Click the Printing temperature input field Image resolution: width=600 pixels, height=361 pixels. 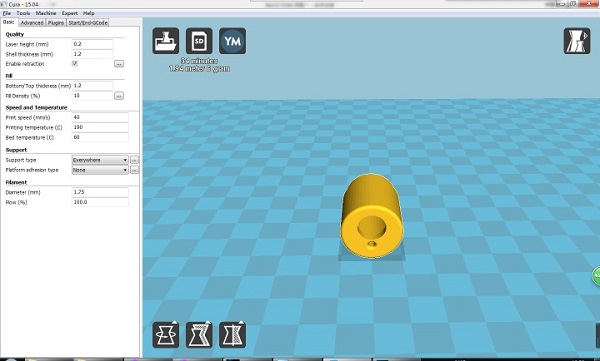pos(100,127)
